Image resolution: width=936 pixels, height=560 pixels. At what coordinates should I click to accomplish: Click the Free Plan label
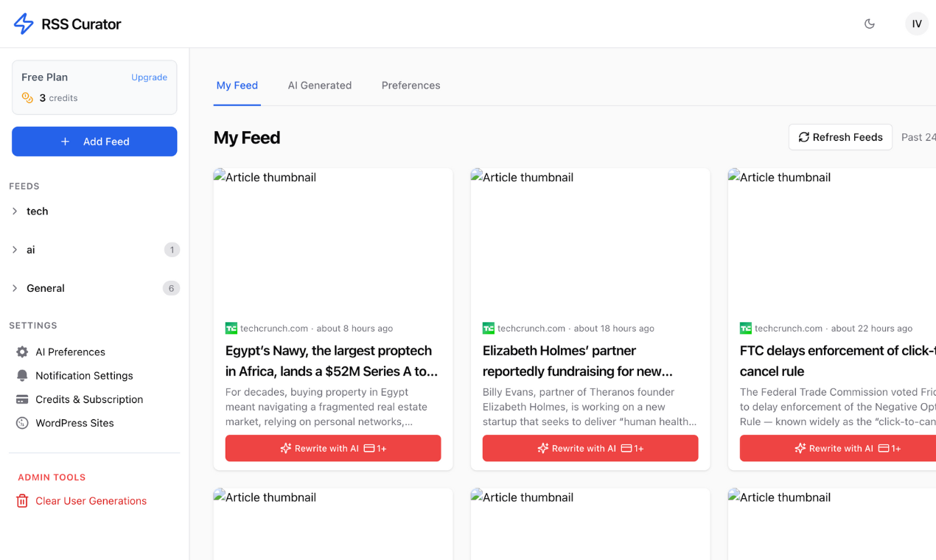tap(44, 77)
